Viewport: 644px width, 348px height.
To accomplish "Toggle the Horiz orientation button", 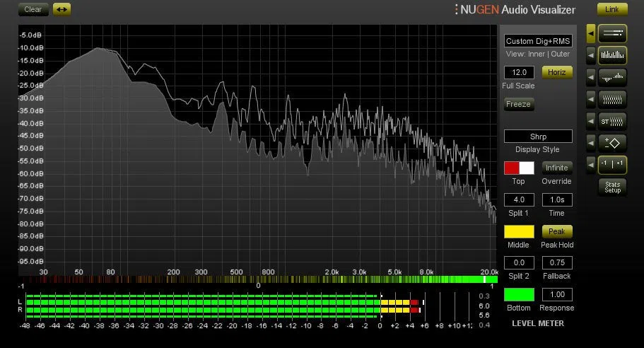I will pyautogui.click(x=556, y=72).
